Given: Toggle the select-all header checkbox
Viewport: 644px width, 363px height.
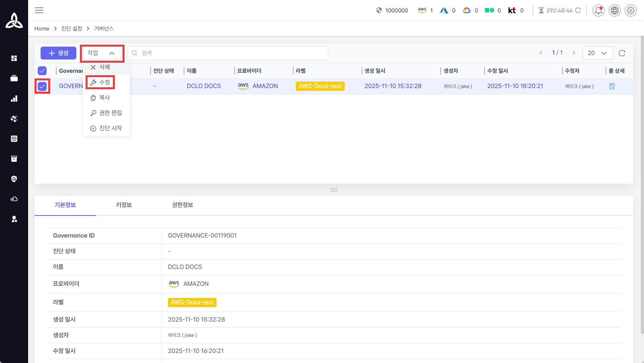Looking at the screenshot, I should [x=42, y=71].
